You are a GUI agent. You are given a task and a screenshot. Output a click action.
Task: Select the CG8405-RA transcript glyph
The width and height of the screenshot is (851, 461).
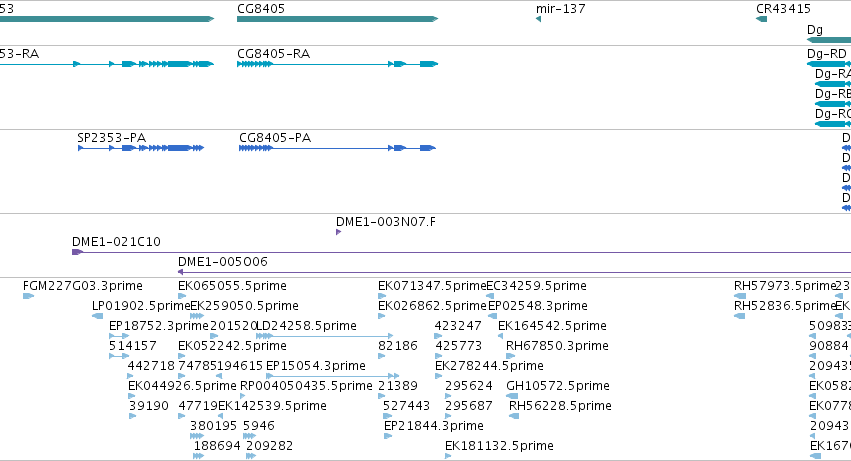[x=338, y=64]
